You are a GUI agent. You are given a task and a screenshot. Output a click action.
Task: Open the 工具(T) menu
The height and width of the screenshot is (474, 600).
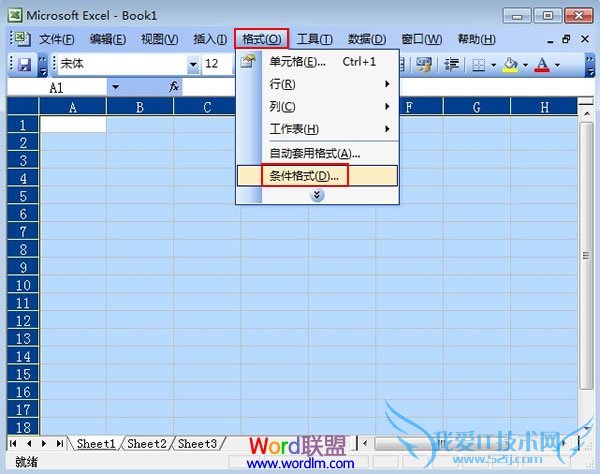click(315, 39)
